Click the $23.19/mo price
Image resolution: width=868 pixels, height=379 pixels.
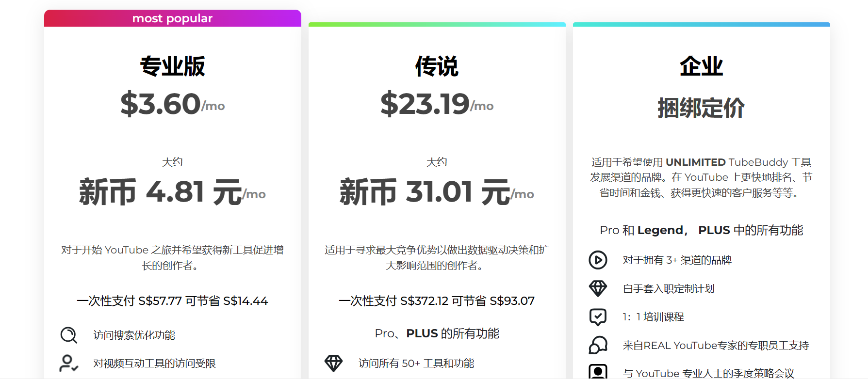[437, 104]
